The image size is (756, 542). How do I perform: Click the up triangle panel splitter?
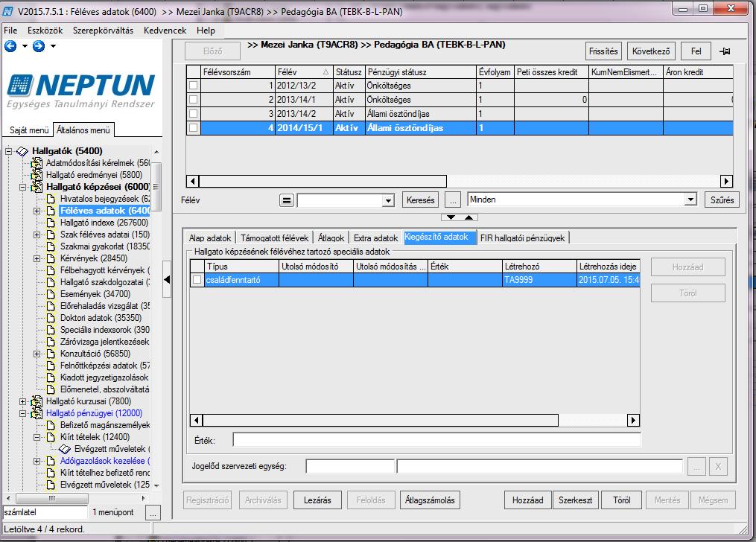point(468,217)
